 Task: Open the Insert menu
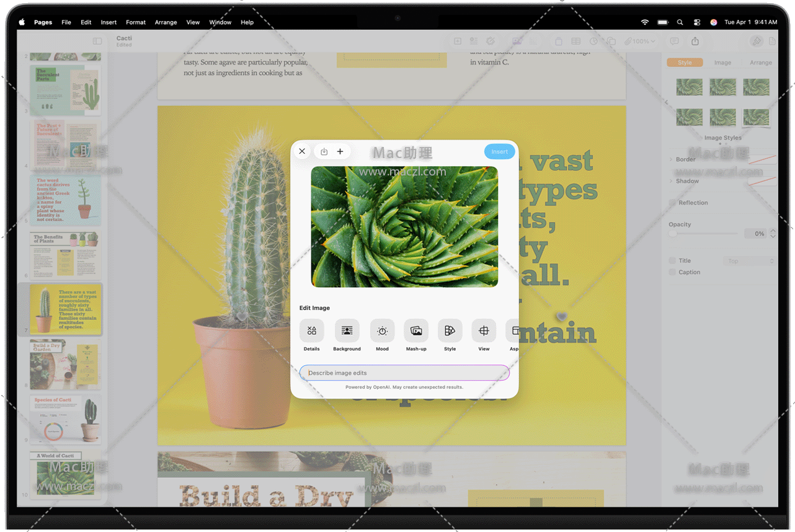pyautogui.click(x=109, y=22)
